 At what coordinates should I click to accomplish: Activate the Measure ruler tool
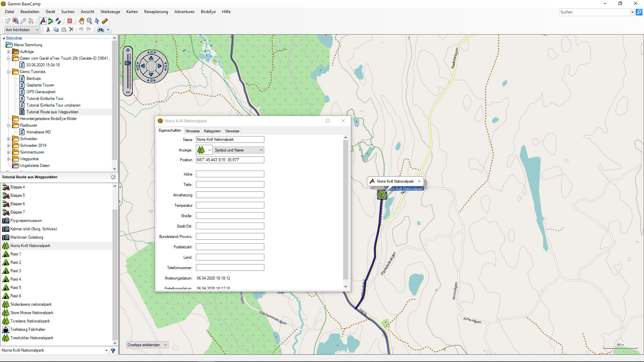click(x=105, y=21)
